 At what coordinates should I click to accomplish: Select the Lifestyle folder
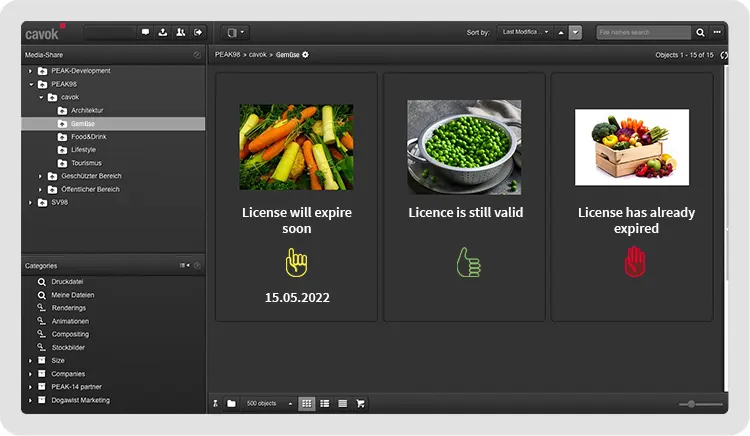point(83,150)
